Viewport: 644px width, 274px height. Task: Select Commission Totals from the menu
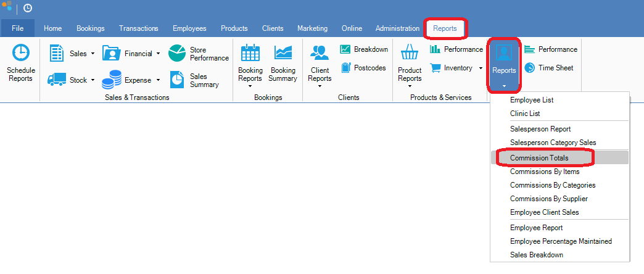click(x=539, y=158)
